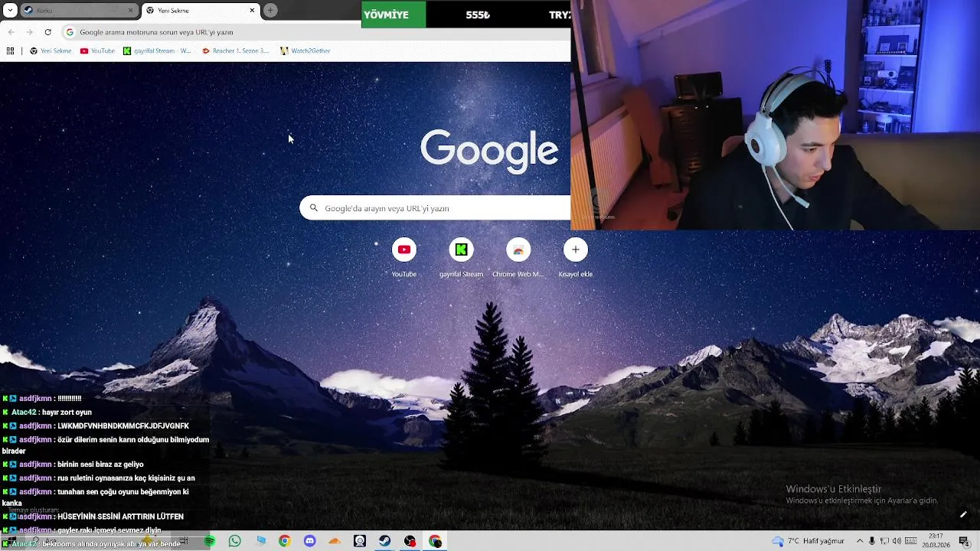This screenshot has height=551, width=980.
Task: Open the gayrifal Stream bookmark
Action: pos(157,51)
